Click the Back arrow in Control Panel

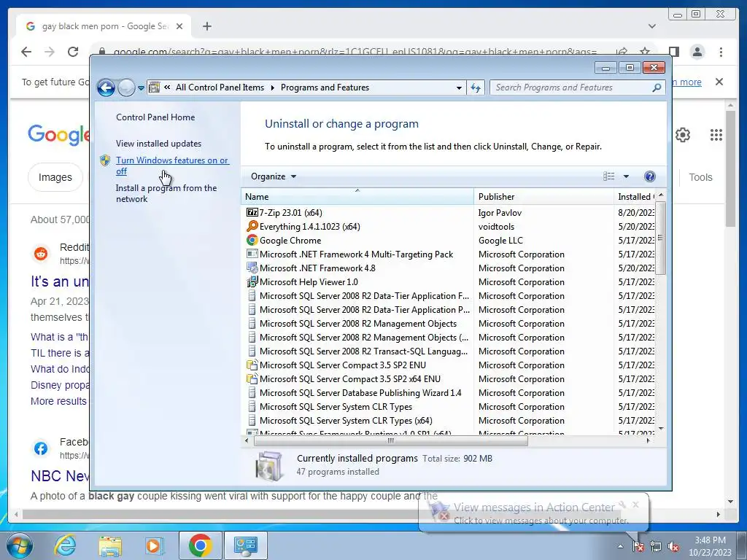(x=106, y=87)
